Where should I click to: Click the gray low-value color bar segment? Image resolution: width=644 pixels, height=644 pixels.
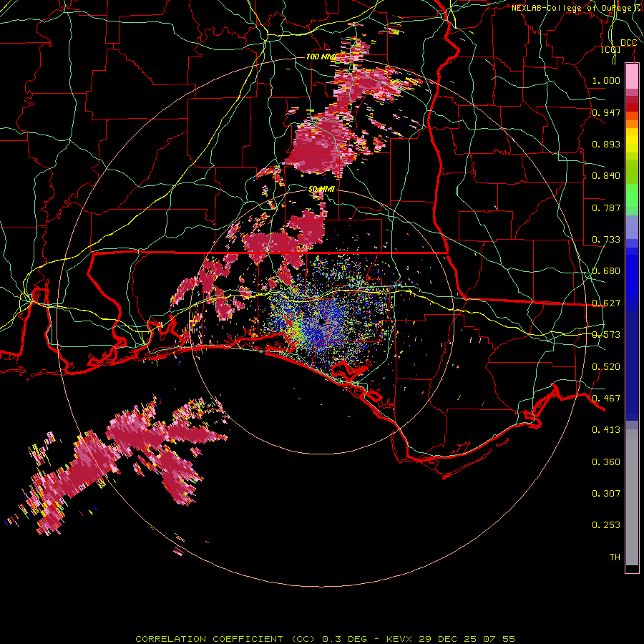tap(632, 497)
